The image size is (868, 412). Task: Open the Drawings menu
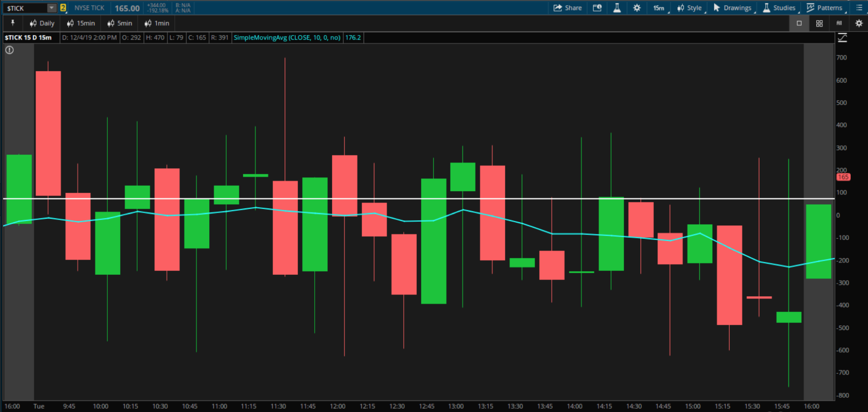(x=732, y=8)
